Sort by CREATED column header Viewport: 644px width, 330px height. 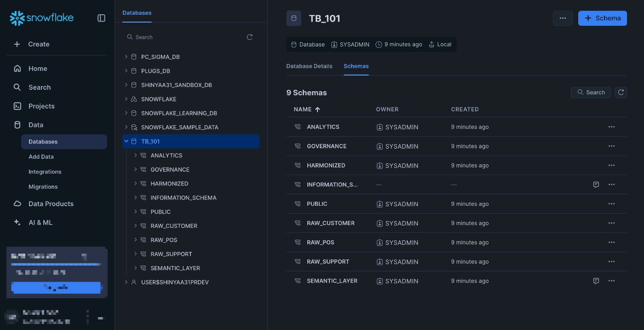[x=465, y=110]
